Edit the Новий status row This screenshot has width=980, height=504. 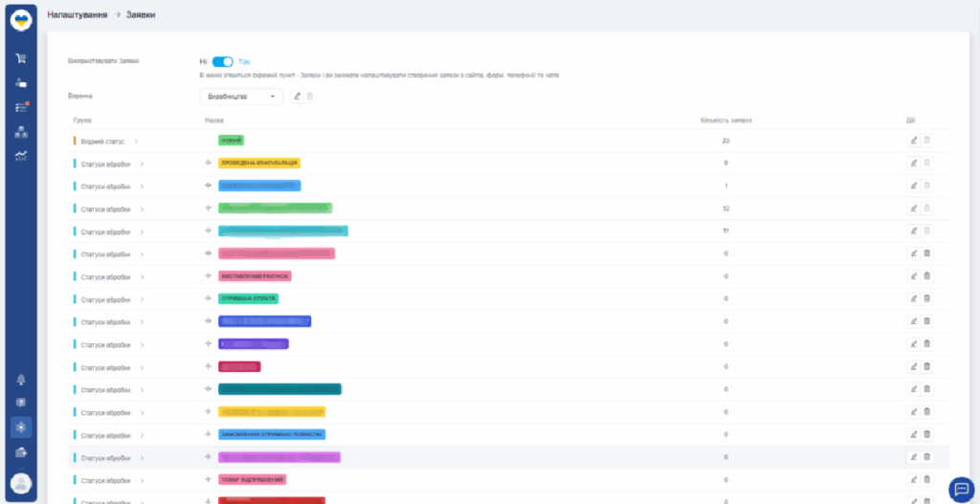coord(913,141)
